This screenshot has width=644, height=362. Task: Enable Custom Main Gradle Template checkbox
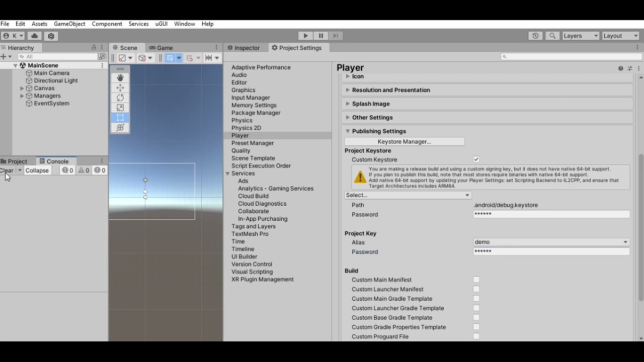click(x=476, y=299)
